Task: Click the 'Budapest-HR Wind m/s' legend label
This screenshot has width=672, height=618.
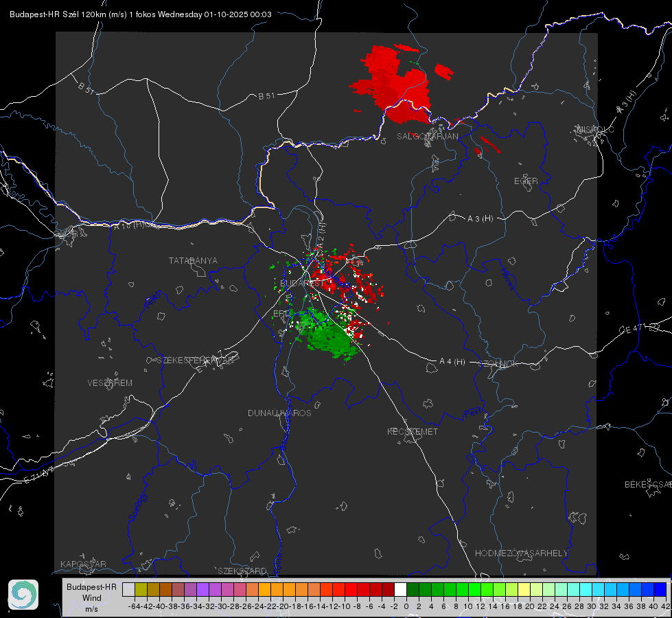Action: pos(91,597)
